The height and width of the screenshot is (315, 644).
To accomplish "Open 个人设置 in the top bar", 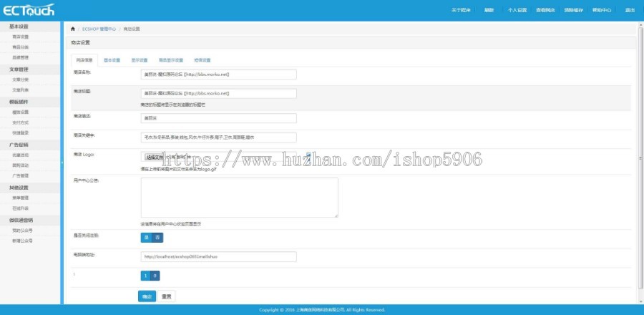I will click(517, 10).
